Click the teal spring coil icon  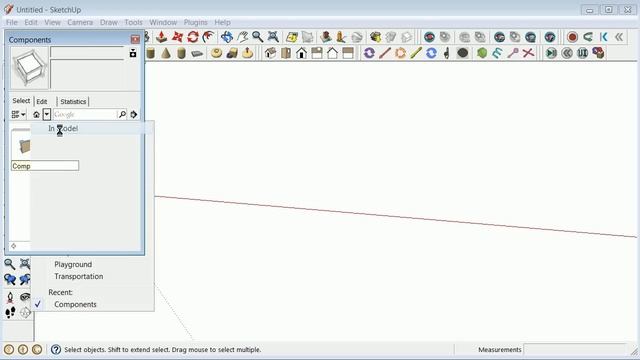tap(497, 53)
